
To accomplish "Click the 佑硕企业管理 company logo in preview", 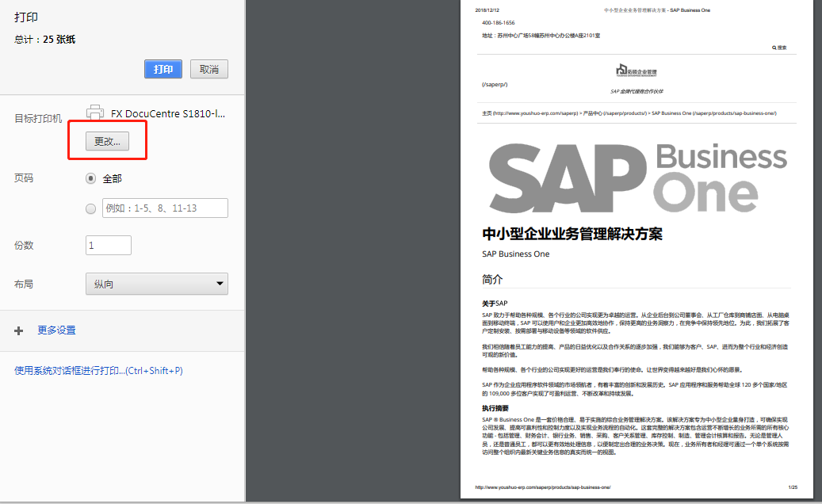I will (637, 71).
